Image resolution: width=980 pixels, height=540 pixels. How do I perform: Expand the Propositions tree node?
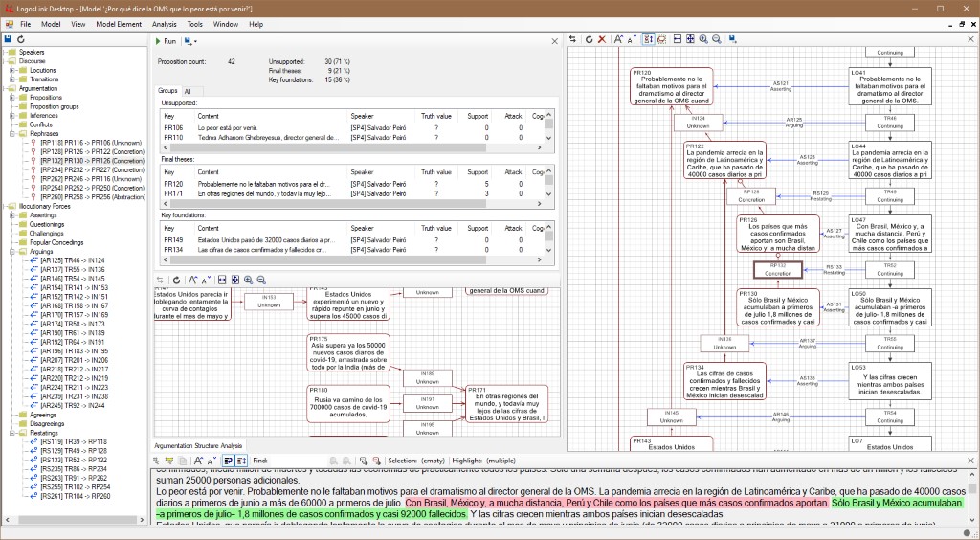pos(11,98)
